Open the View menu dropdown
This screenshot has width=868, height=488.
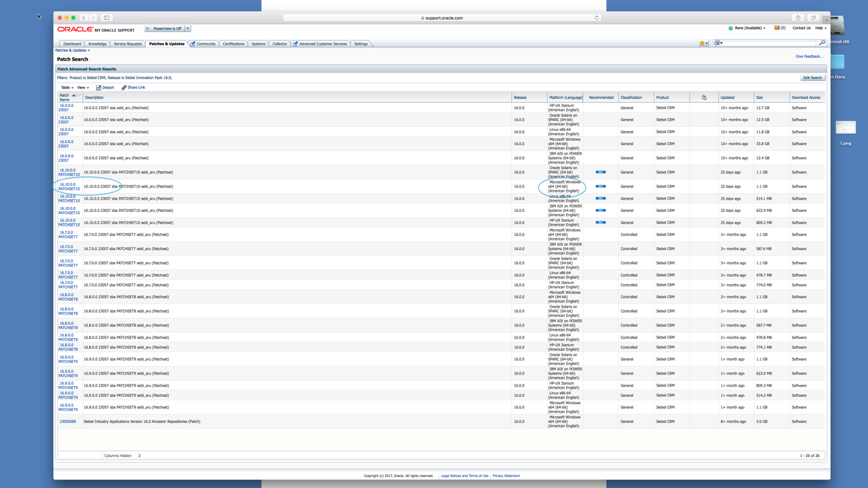[83, 87]
